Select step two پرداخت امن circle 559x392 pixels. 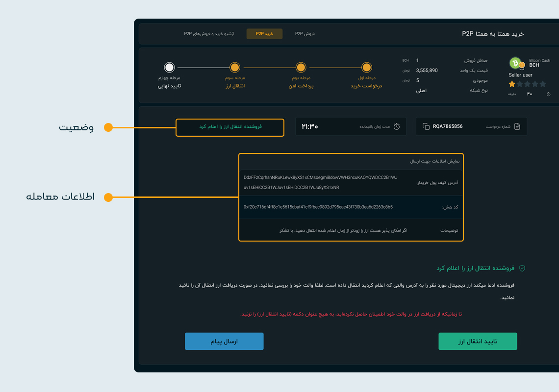(301, 67)
